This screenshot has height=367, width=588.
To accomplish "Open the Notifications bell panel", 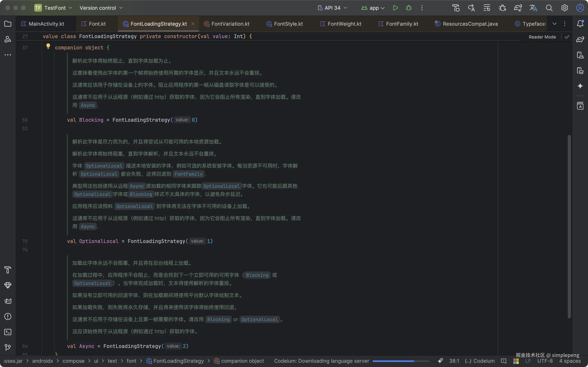I will pyautogui.click(x=580, y=24).
